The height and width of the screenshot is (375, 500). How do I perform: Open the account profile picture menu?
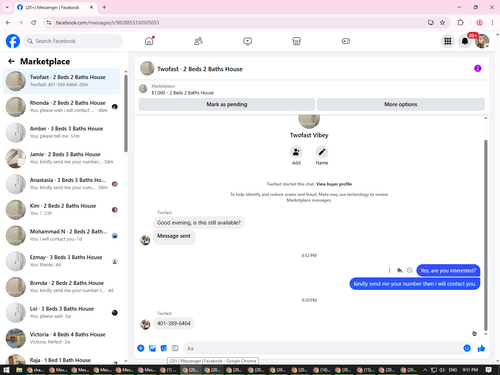(482, 41)
